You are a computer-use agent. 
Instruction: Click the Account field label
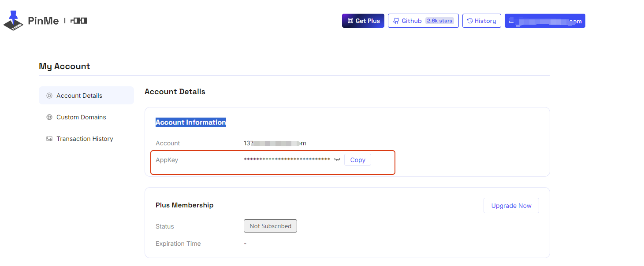point(168,143)
